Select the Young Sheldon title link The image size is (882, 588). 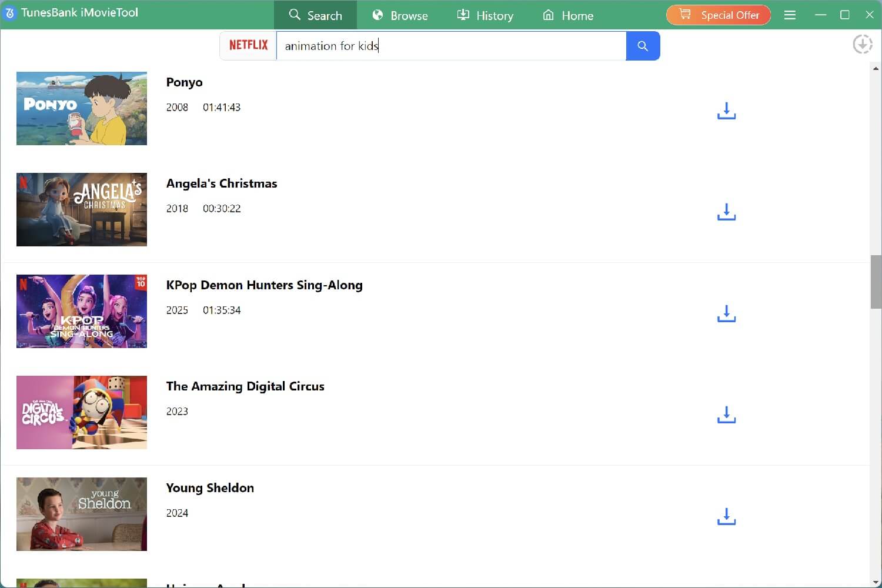tap(210, 487)
